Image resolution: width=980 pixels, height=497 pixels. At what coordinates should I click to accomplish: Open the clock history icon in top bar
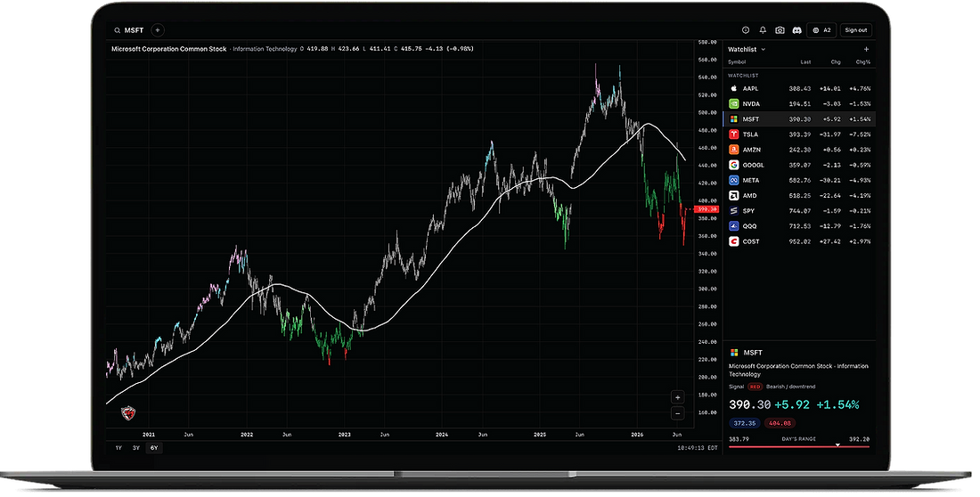[x=746, y=30]
